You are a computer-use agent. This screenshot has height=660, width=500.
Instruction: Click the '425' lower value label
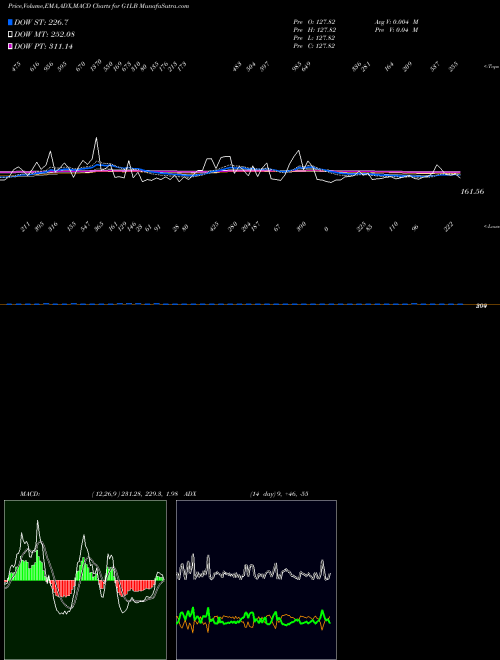tap(214, 227)
